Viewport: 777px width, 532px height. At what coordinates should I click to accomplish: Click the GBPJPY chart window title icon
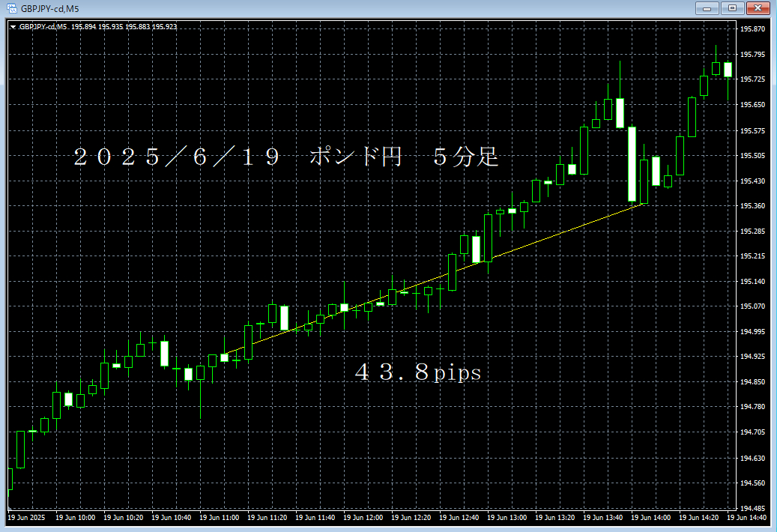pyautogui.click(x=11, y=8)
